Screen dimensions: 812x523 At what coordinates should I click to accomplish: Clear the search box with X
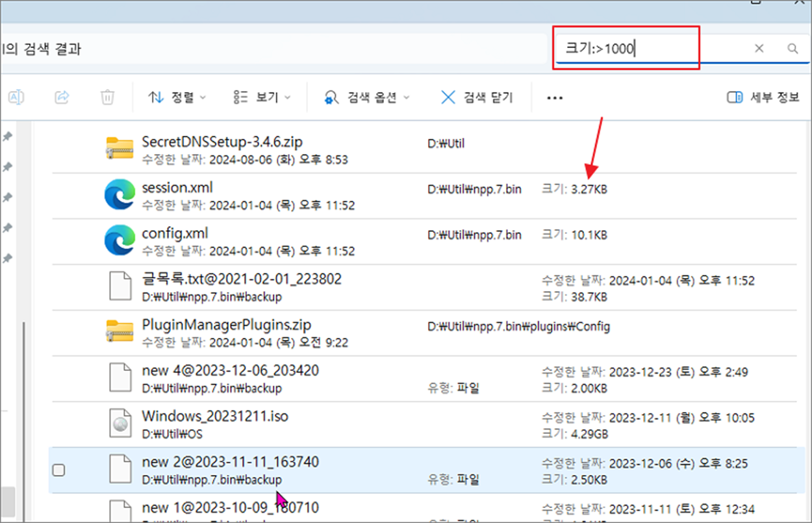click(759, 48)
